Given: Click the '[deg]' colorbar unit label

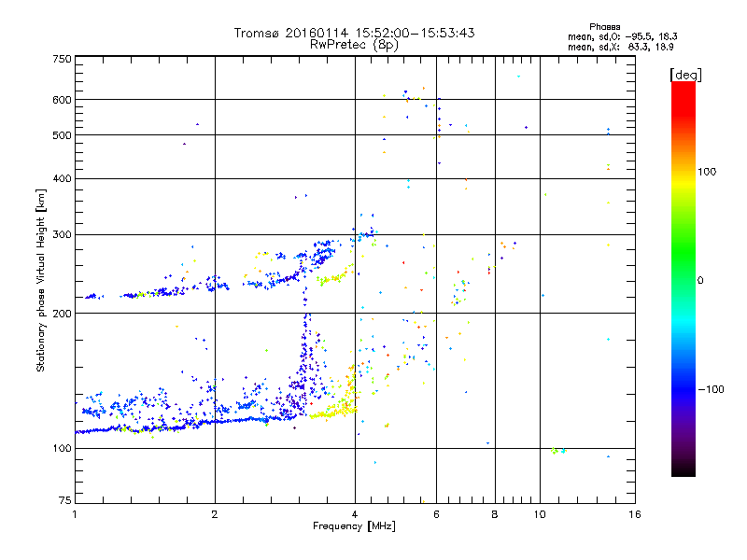Looking at the screenshot, I should point(685,75).
